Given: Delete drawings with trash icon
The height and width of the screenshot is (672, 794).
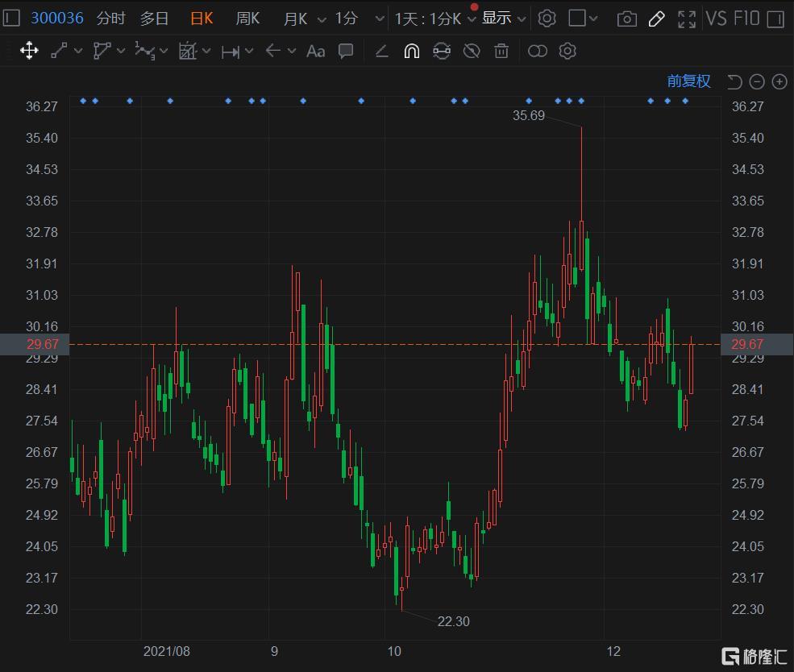Looking at the screenshot, I should coord(501,51).
